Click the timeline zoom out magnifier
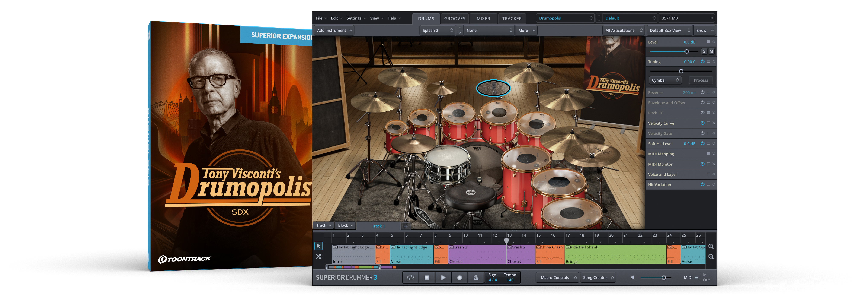The width and height of the screenshot is (868, 301). 711,257
